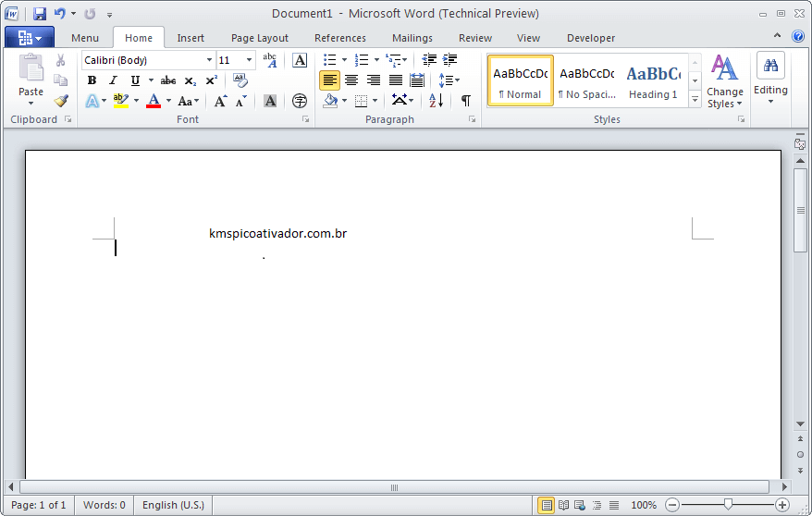
Task: Switch to the Mailings tab
Action: (x=412, y=38)
